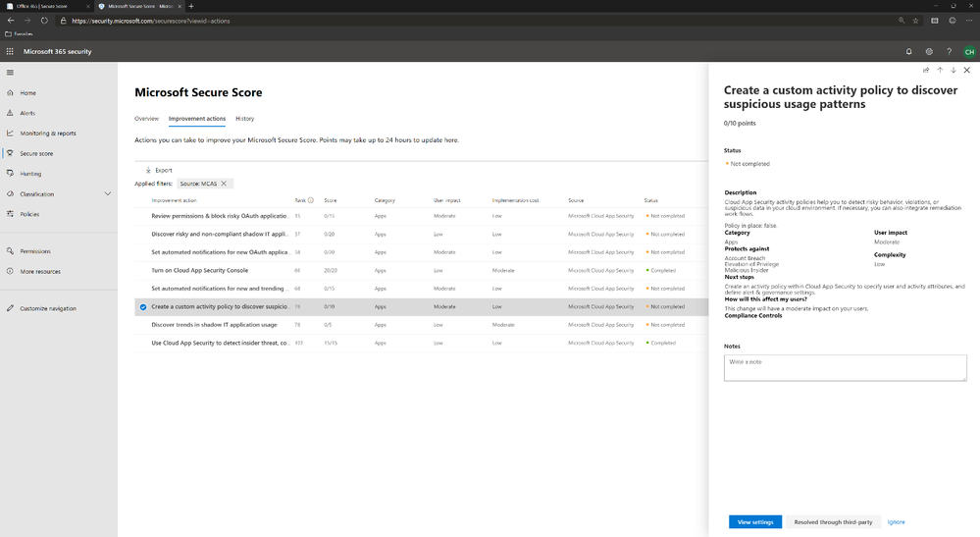This screenshot has width=980, height=537.
Task: Open a new browser tab
Action: tap(191, 6)
